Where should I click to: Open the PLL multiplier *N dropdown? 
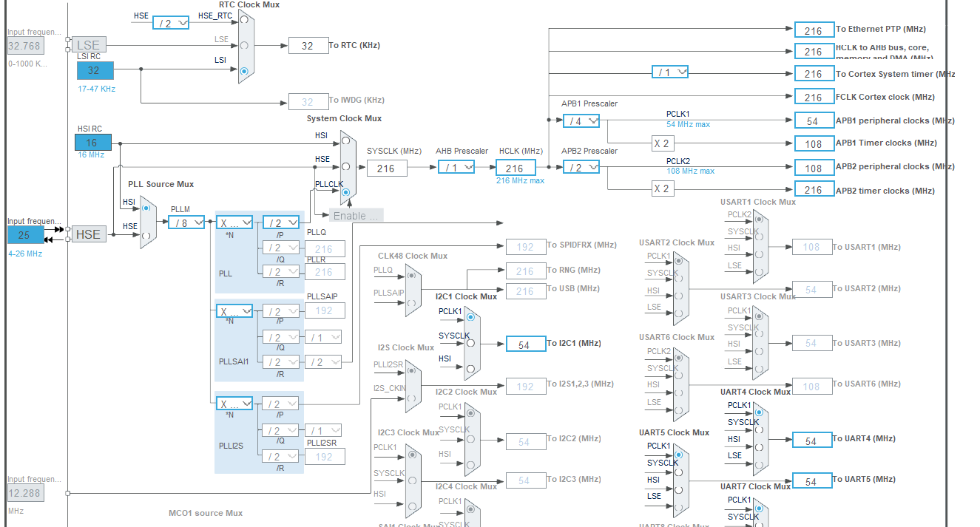tap(234, 222)
